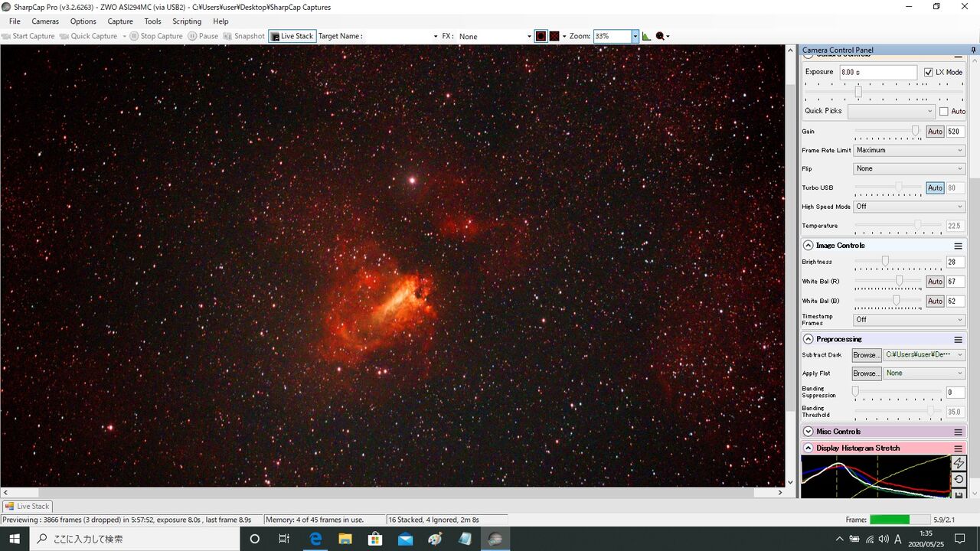Screen dimensions: 980x551
Task: Collapse the Image Controls section
Action: pyautogui.click(x=808, y=246)
